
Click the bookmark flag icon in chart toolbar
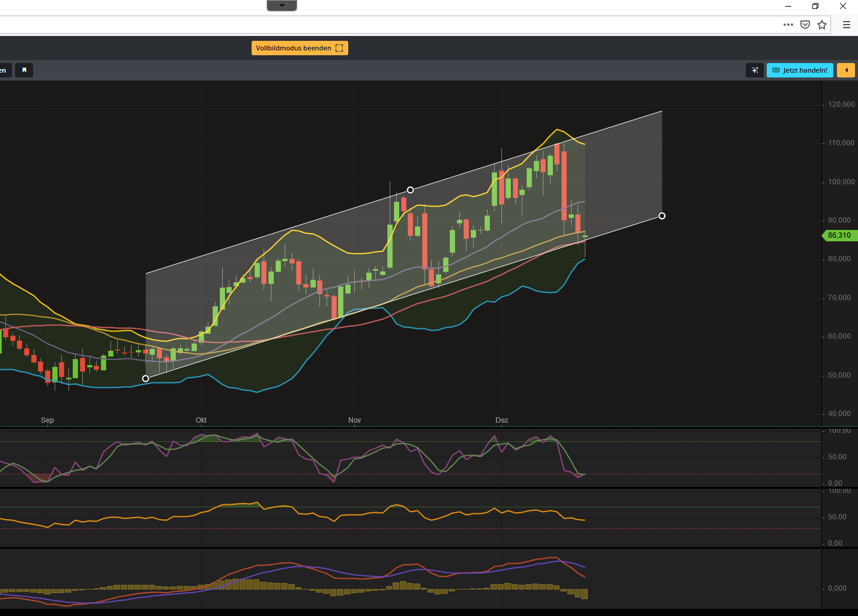[24, 70]
